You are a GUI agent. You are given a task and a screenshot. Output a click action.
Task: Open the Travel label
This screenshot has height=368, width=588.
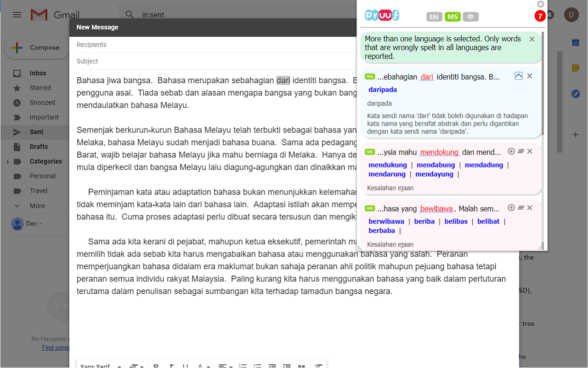[x=39, y=191]
